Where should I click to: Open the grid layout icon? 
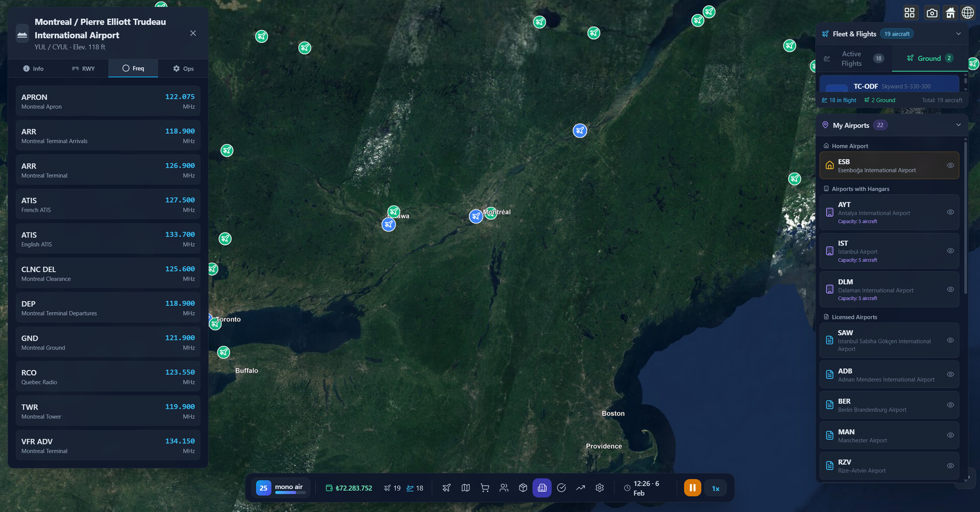click(x=910, y=13)
